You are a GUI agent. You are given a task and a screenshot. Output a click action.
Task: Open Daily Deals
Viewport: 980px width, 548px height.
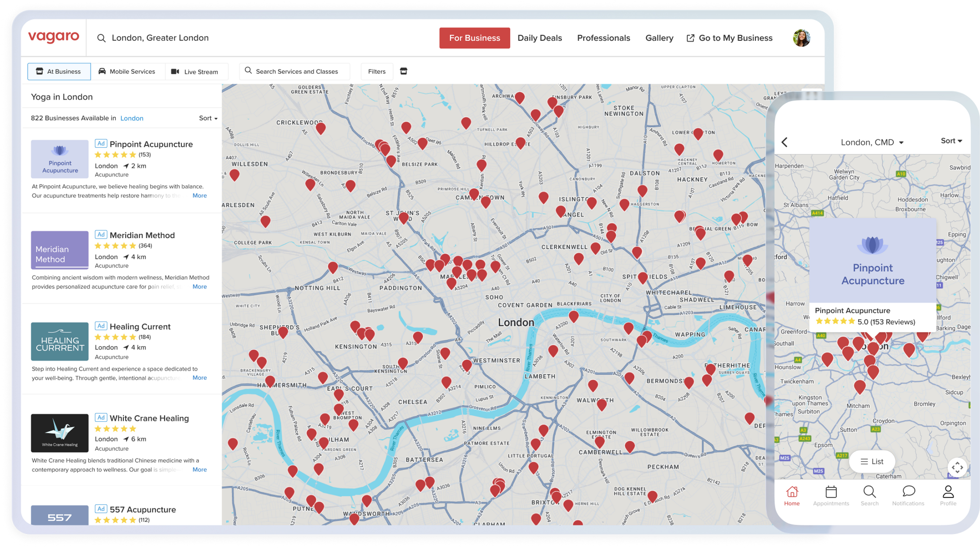point(540,38)
